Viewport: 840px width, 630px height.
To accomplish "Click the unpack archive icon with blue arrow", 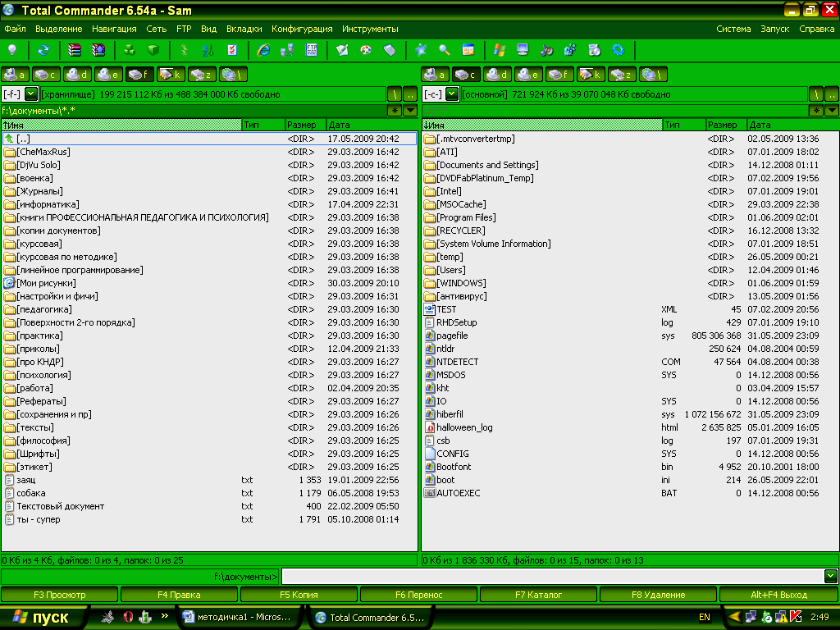I will [x=98, y=50].
